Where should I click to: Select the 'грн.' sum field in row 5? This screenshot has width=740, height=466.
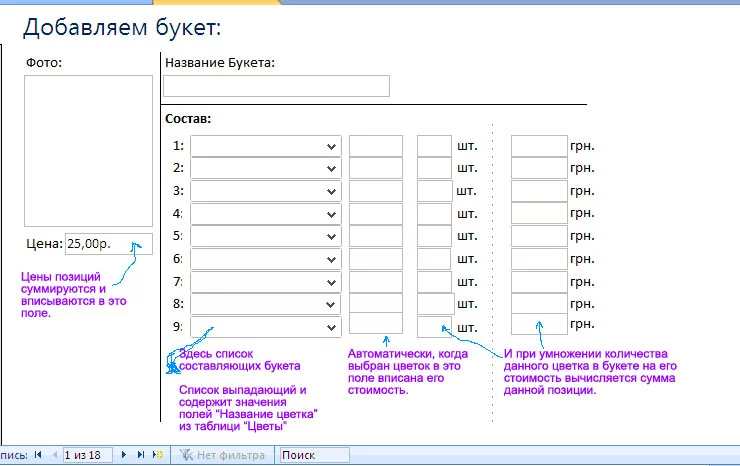click(x=539, y=236)
